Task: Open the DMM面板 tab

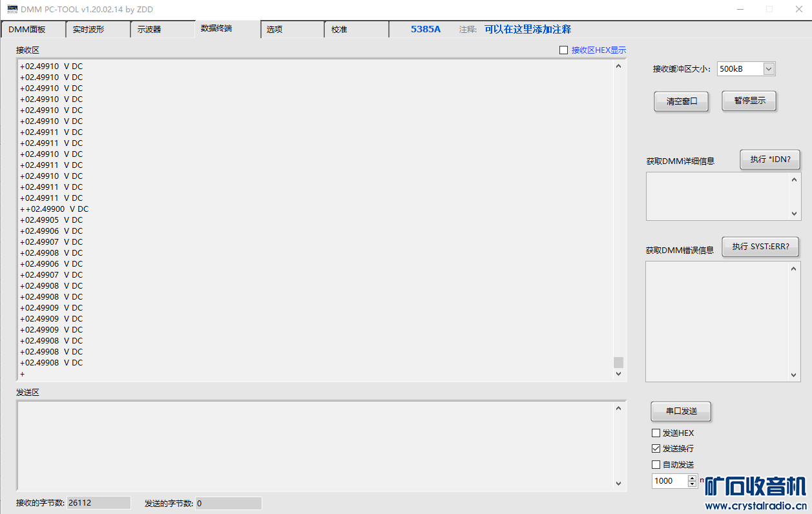Action: click(33, 30)
